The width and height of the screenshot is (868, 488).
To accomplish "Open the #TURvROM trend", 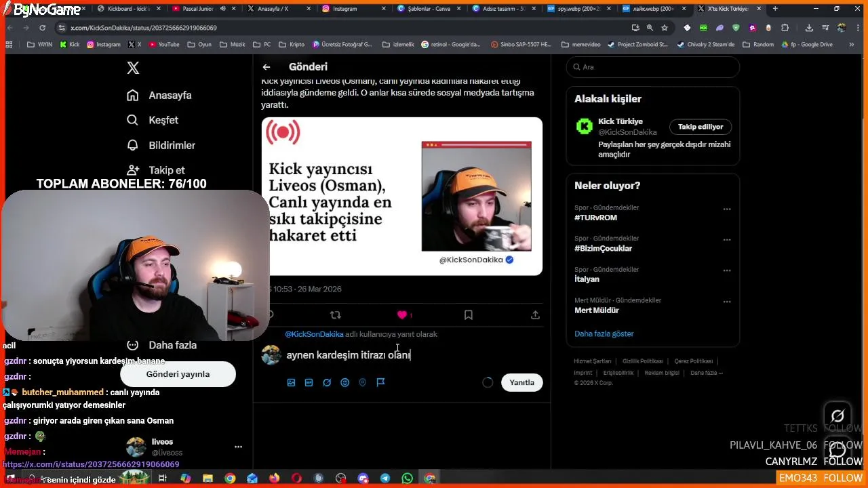I will (x=595, y=218).
